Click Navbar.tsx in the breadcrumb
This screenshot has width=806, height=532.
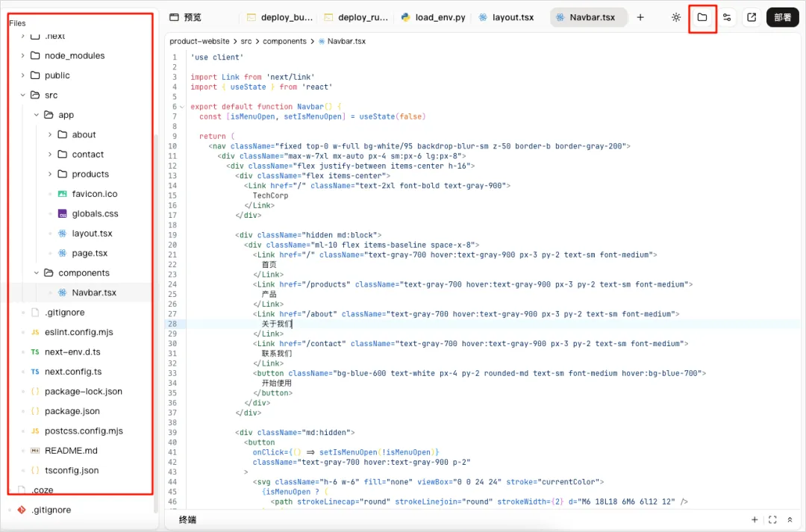click(346, 41)
